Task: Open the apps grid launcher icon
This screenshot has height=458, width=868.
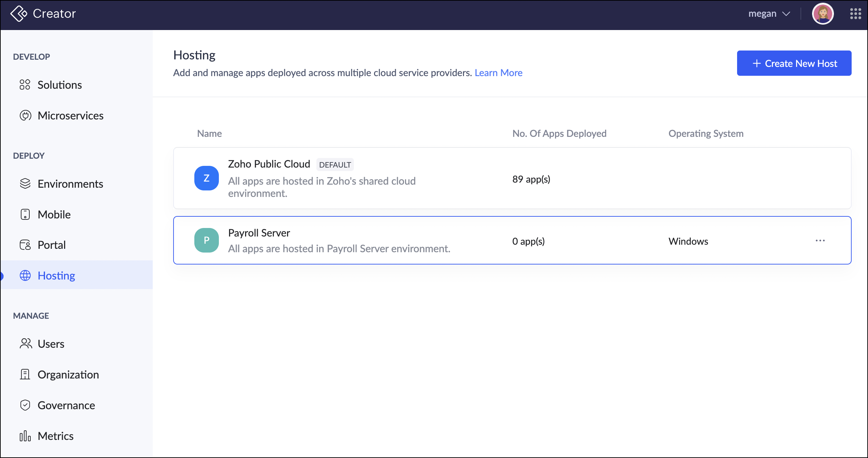Action: coord(855,14)
